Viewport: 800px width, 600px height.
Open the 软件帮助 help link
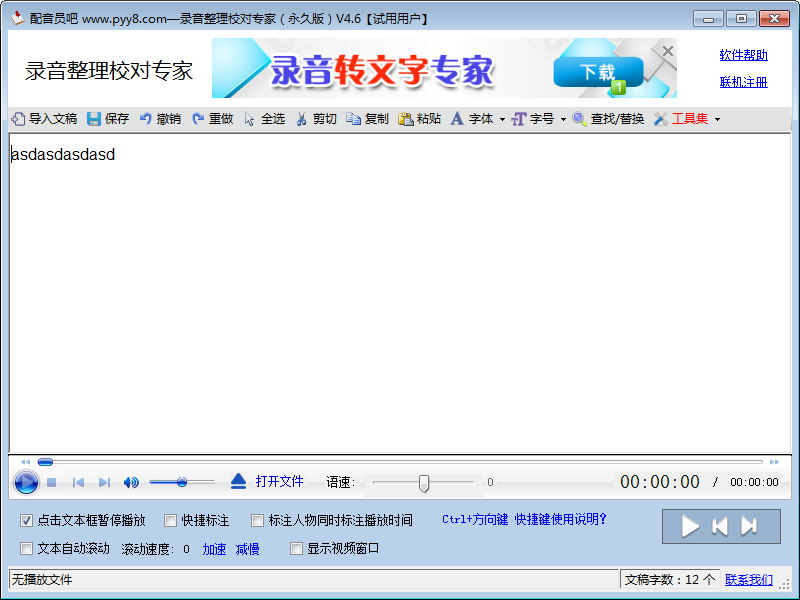pyautogui.click(x=743, y=55)
